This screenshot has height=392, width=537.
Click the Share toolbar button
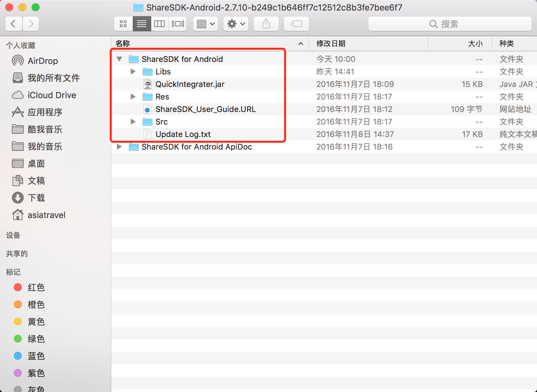(266, 24)
